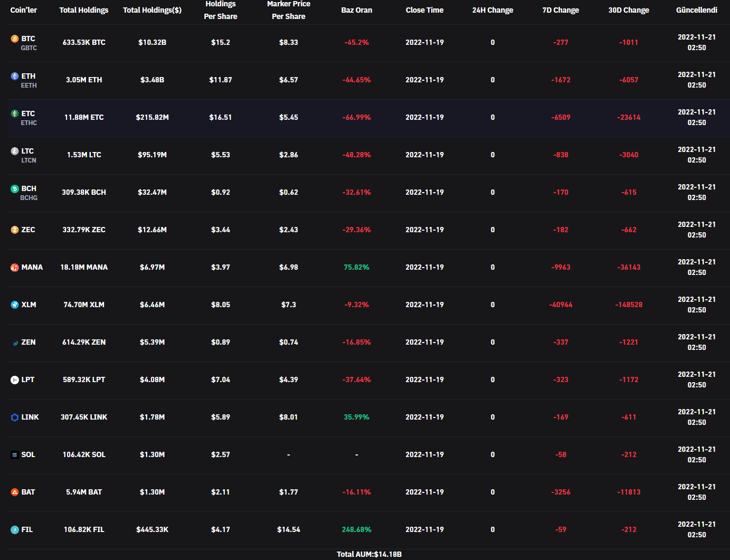730x560 pixels.
Task: Click the green ETC coin icon
Action: [x=15, y=113]
